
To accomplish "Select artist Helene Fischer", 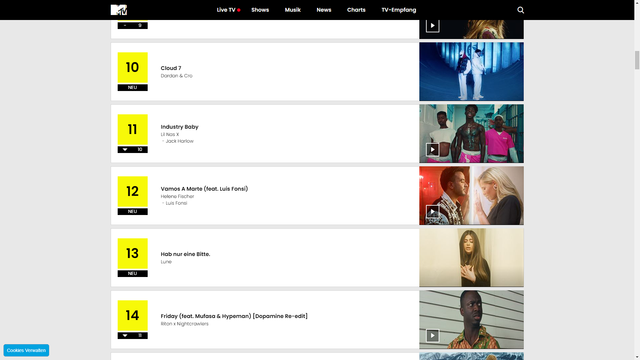I will click(177, 196).
